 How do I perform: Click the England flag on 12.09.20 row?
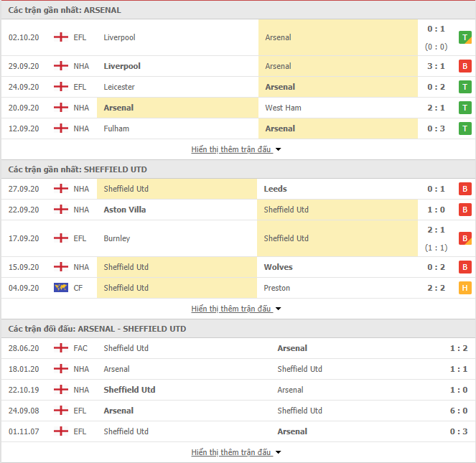[61, 128]
